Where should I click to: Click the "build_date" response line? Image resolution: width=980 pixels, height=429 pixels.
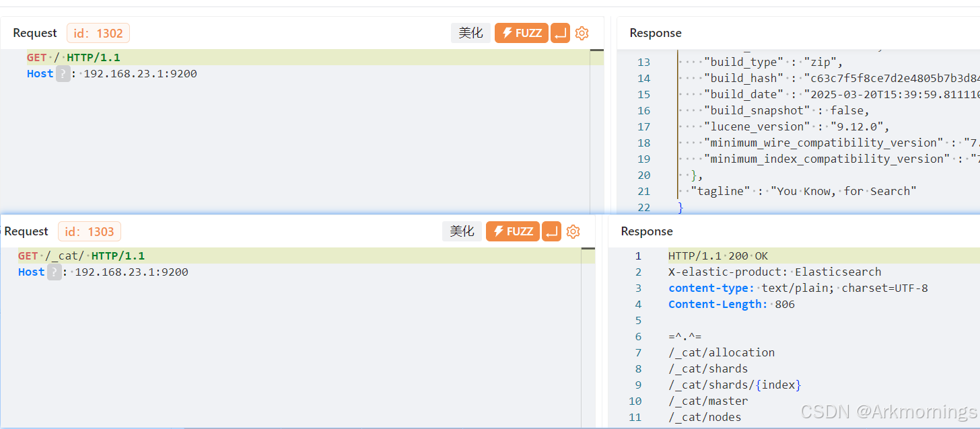click(841, 94)
